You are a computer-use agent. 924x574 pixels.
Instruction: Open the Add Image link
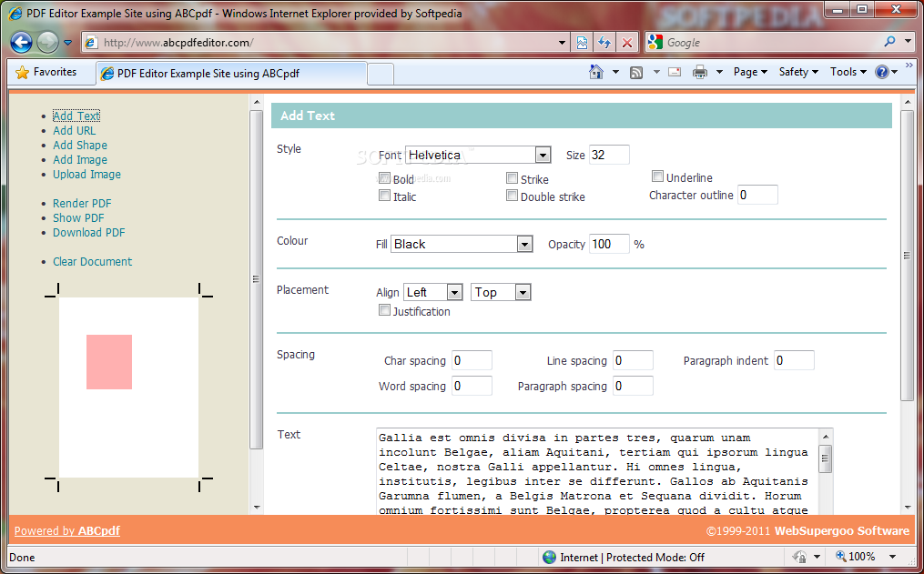tap(80, 159)
